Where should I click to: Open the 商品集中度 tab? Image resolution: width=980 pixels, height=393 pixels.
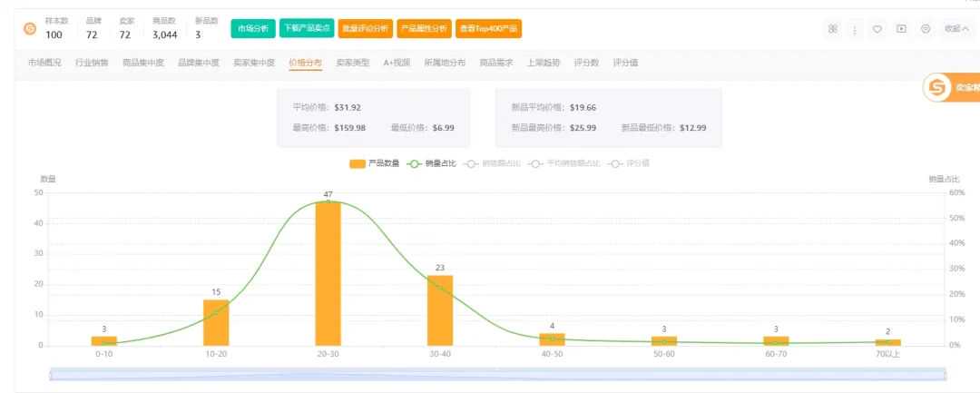click(143, 63)
